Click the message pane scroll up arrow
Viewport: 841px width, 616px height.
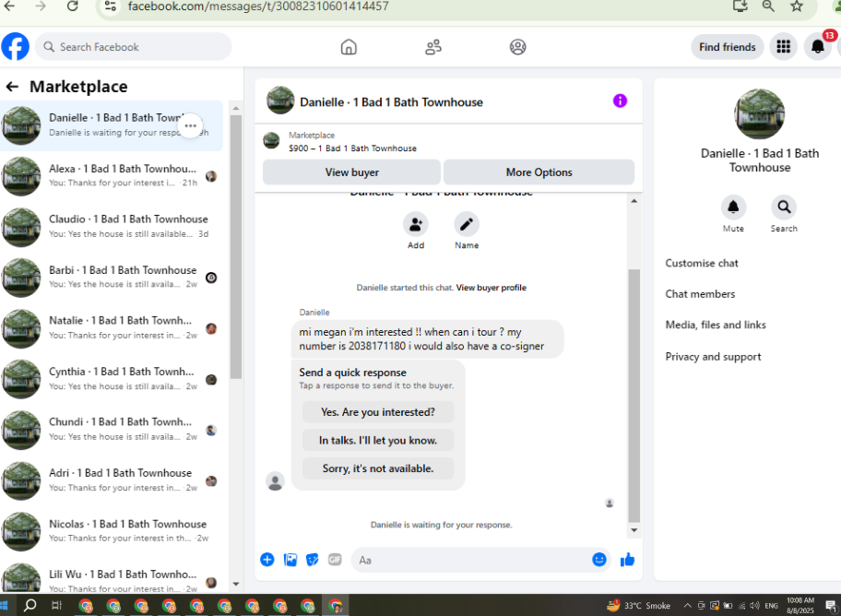(x=634, y=201)
